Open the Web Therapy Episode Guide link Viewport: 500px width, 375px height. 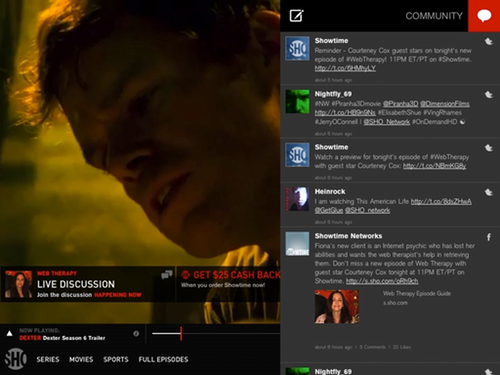click(x=417, y=293)
